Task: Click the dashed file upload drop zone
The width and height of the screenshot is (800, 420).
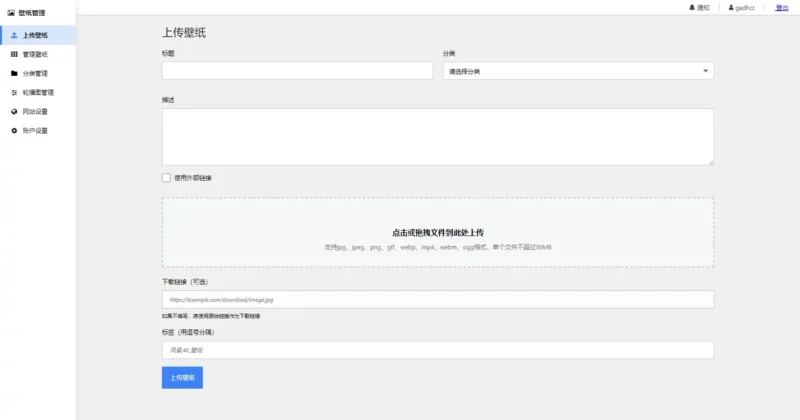Action: (437, 232)
